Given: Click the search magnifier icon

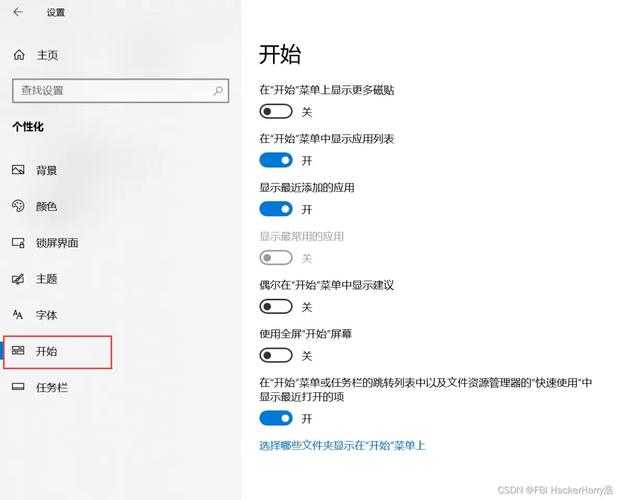Looking at the screenshot, I should pyautogui.click(x=219, y=90).
